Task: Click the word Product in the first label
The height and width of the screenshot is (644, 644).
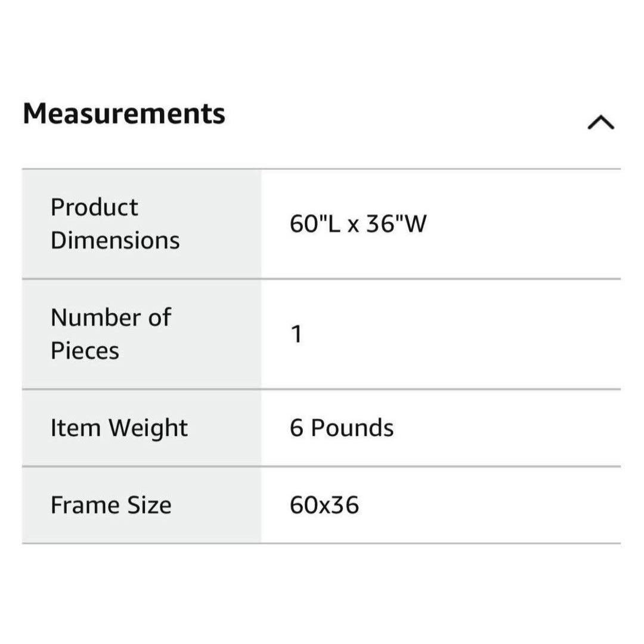Action: [x=94, y=207]
